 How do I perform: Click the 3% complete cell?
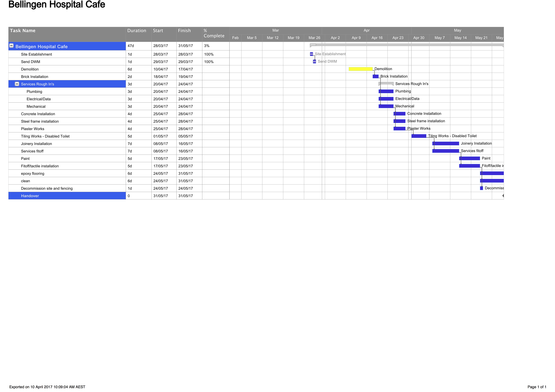click(x=216, y=46)
